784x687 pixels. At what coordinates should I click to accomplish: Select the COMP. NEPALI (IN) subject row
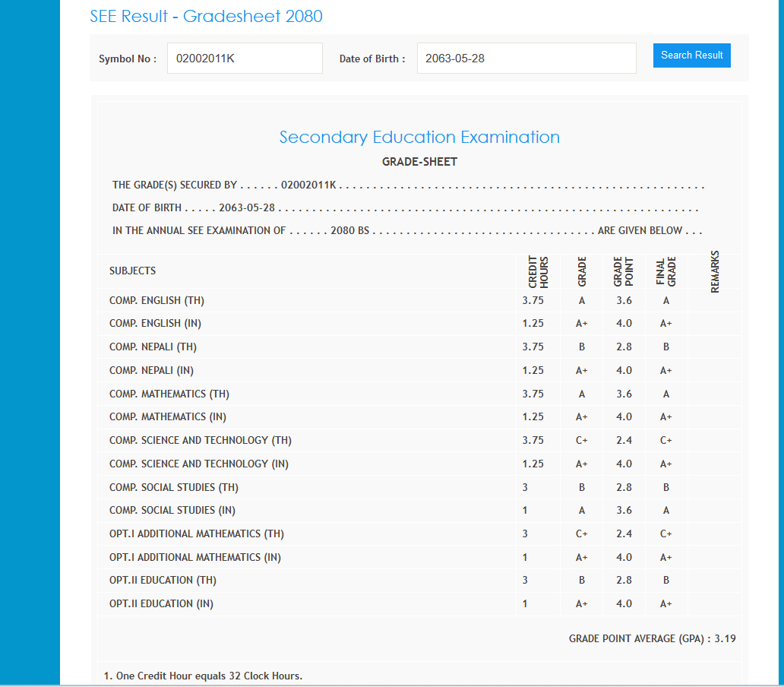151,371
